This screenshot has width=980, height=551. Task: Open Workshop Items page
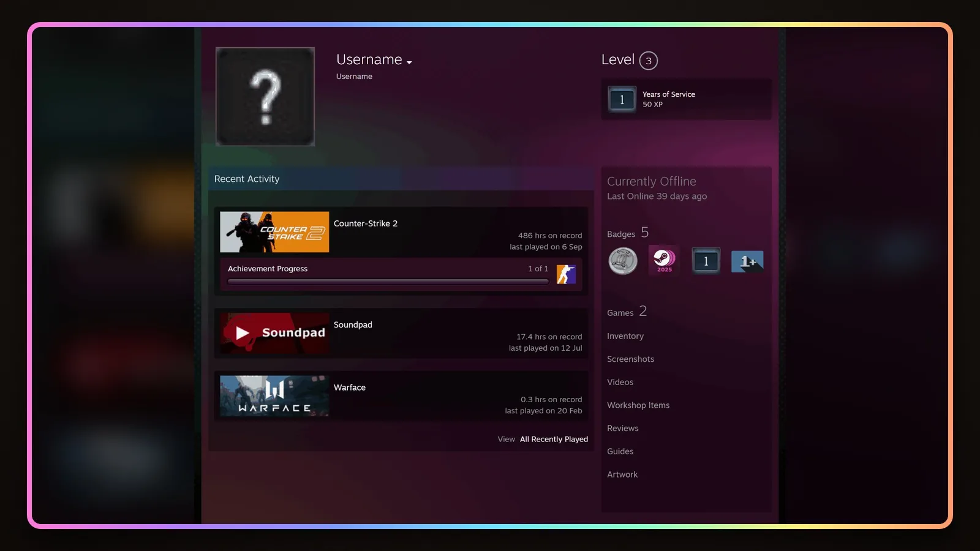point(638,405)
